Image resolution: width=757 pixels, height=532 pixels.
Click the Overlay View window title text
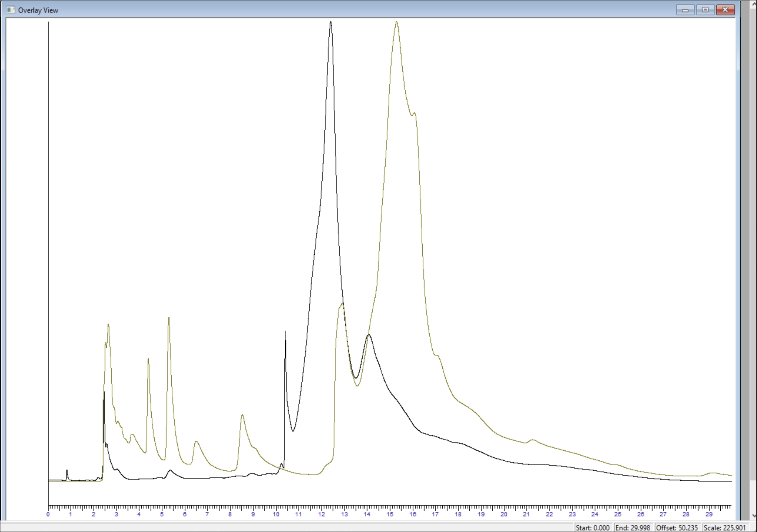coord(38,10)
